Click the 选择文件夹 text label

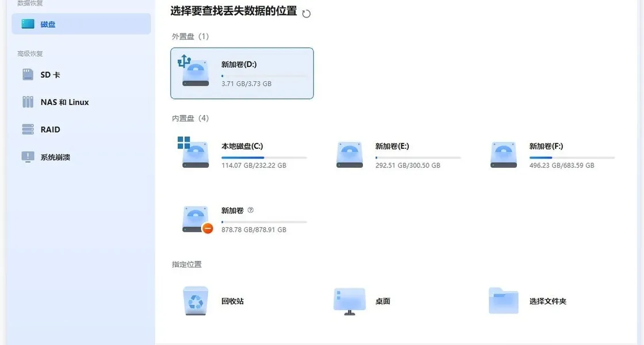547,301
